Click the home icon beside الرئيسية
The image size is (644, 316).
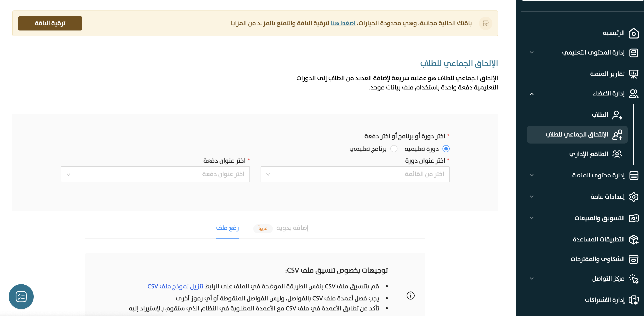click(634, 33)
